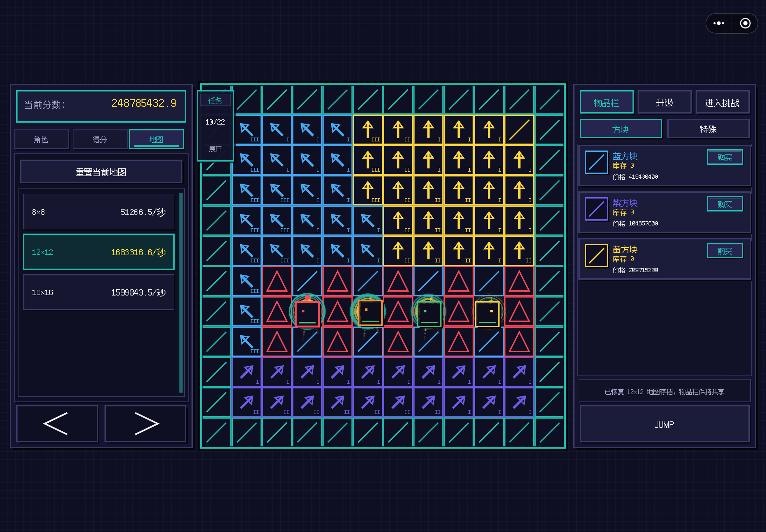Screen dimensions: 766x532
Task: Click the 当前分数 score value 248785432.9
Action: pyautogui.click(x=144, y=104)
